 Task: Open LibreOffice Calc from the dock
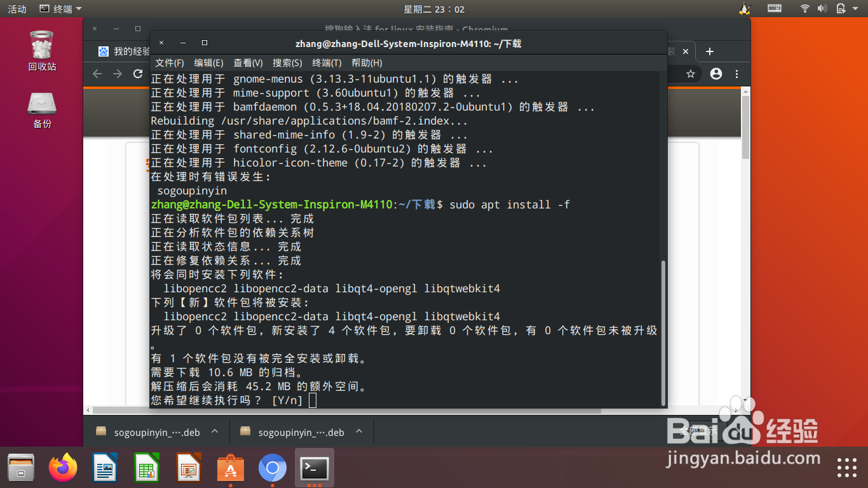pyautogui.click(x=146, y=468)
